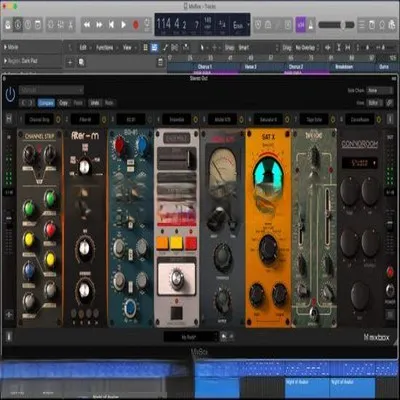Viewport: 400px width, 400px height.
Task: Open the Library panel icon
Action: [x=8, y=25]
